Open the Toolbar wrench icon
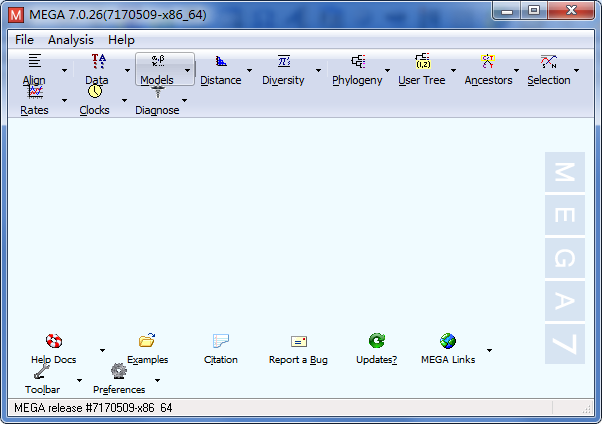 pos(42,371)
